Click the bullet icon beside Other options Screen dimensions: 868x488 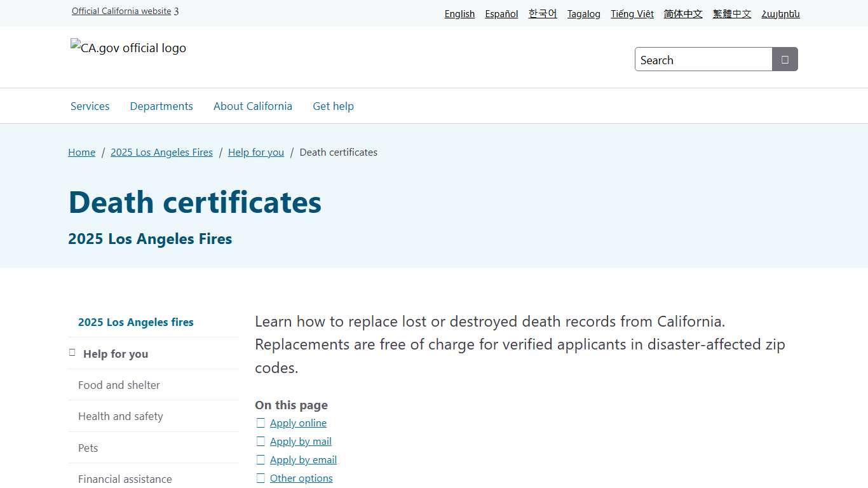point(261,478)
